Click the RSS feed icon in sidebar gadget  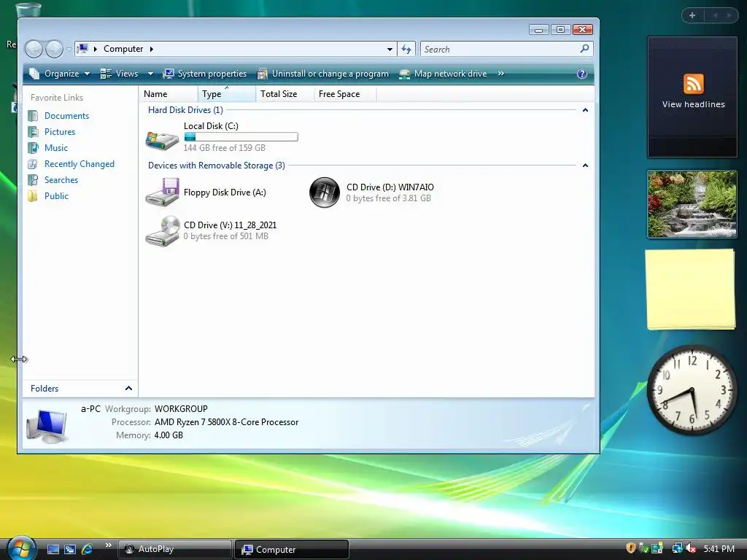point(693,84)
